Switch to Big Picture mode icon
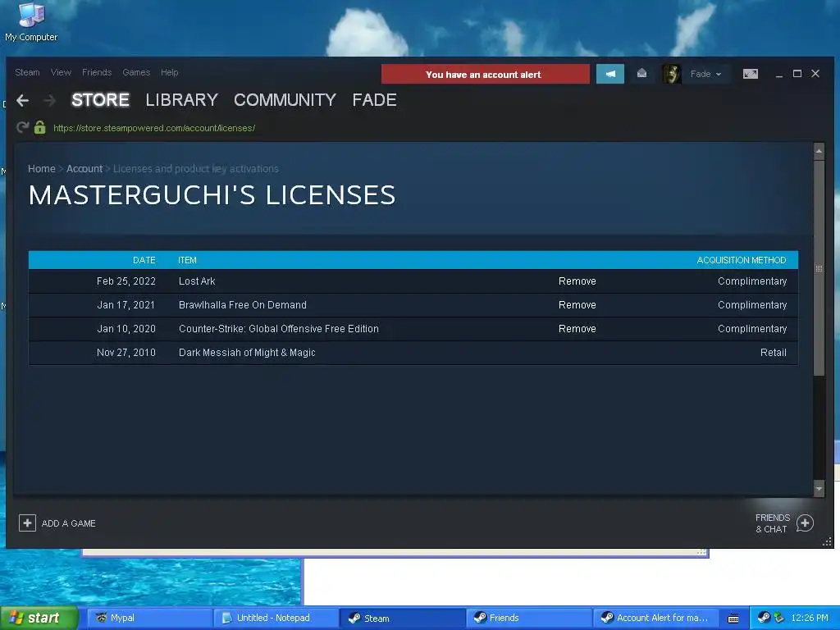840x630 pixels. click(x=751, y=74)
